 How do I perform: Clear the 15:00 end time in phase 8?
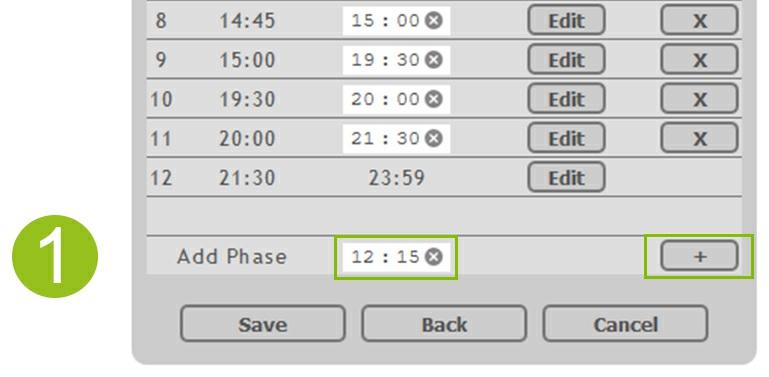click(x=434, y=21)
